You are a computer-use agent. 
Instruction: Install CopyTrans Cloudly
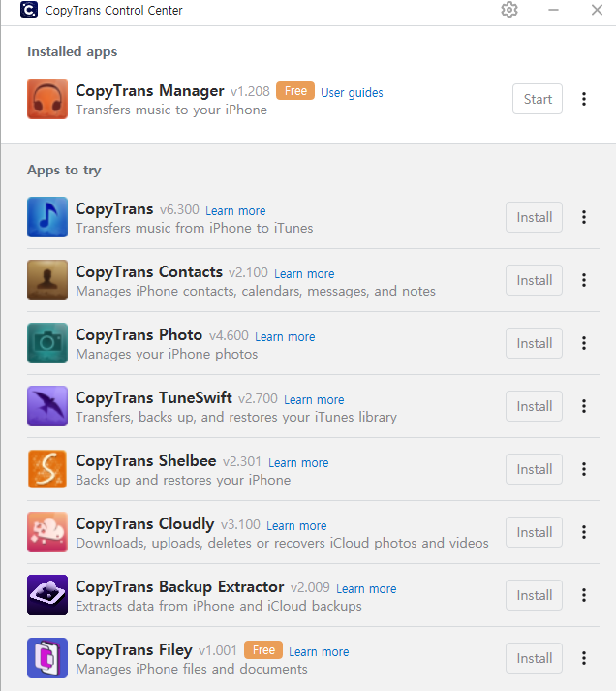click(x=534, y=532)
